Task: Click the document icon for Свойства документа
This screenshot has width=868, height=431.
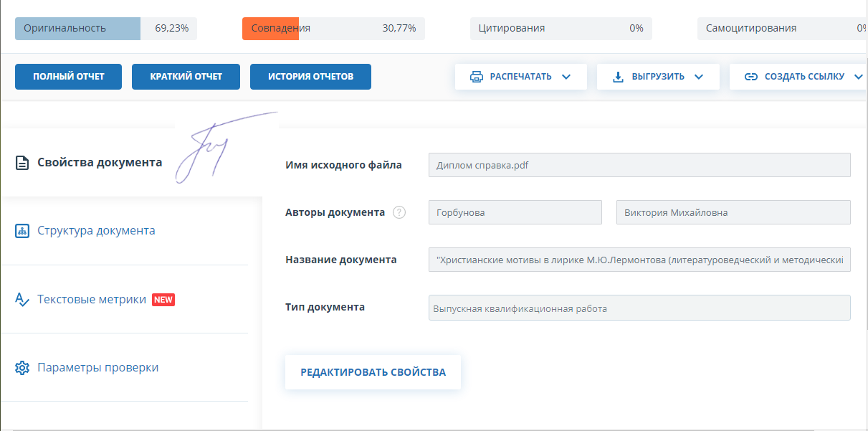Action: [22, 163]
